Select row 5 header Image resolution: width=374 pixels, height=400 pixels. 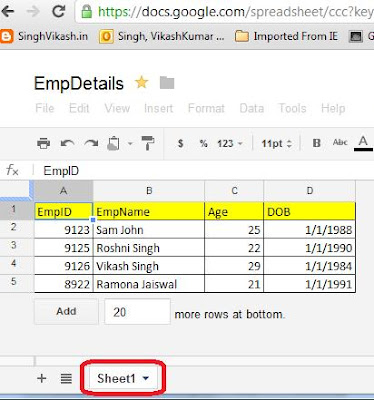point(17,282)
